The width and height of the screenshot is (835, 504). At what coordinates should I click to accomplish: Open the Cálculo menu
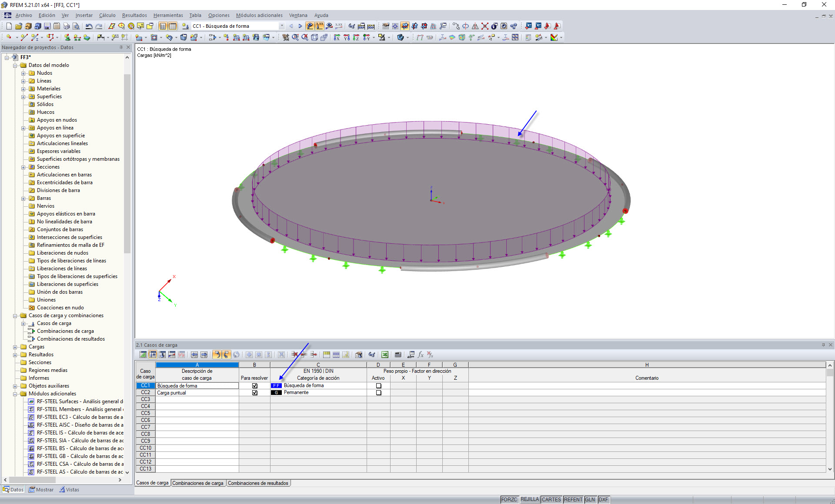point(107,15)
